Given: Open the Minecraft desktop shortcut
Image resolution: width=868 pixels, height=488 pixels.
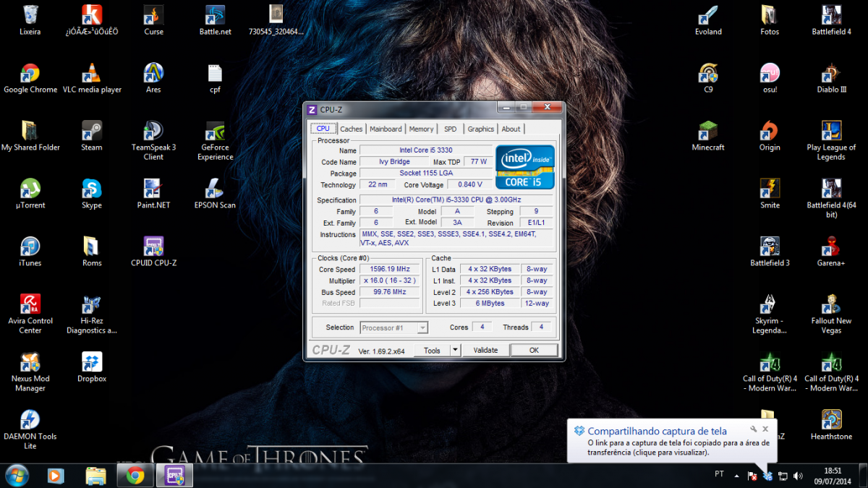Looking at the screenshot, I should click(708, 135).
